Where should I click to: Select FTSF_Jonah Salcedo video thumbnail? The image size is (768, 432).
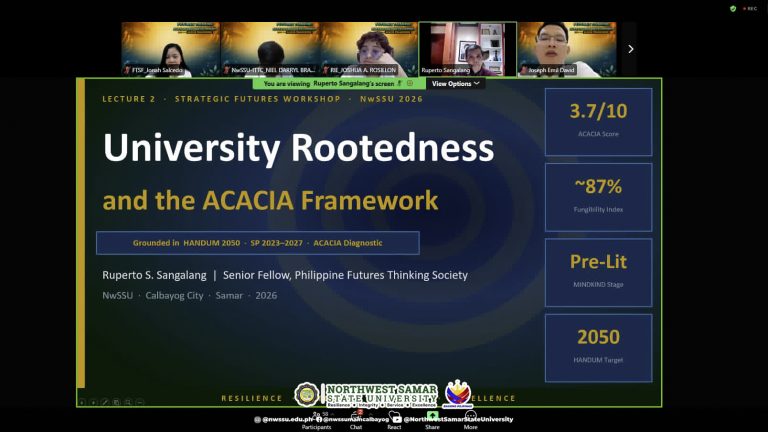point(171,49)
